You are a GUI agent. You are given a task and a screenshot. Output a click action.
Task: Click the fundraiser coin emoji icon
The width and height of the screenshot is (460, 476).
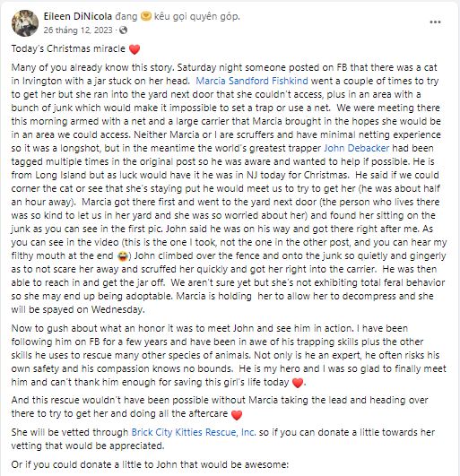[146, 16]
